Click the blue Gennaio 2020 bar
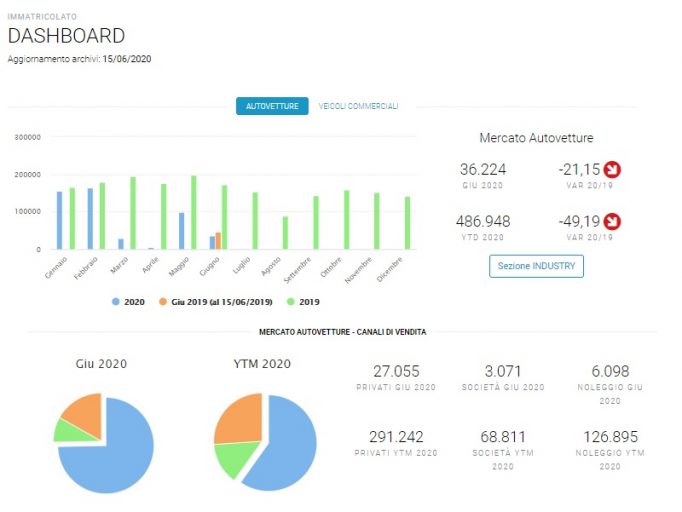The height and width of the screenshot is (512, 682). pyautogui.click(x=60, y=221)
